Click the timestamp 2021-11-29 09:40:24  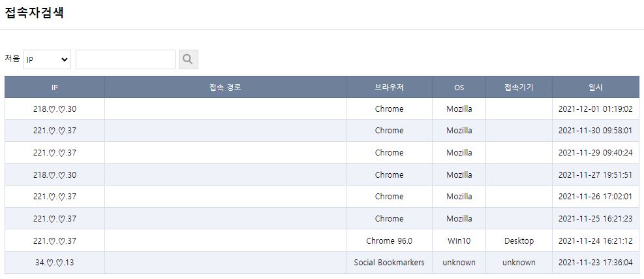596,153
